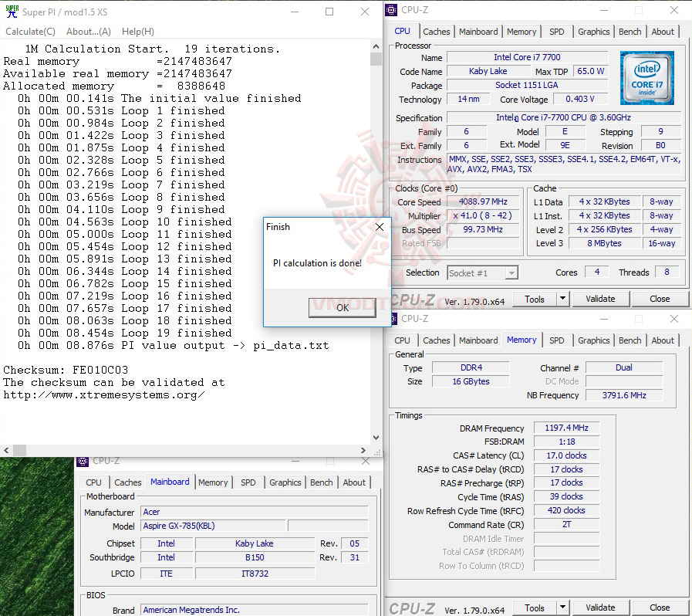Select Caches tab in Mainboard CPU-Z window

tap(127, 482)
